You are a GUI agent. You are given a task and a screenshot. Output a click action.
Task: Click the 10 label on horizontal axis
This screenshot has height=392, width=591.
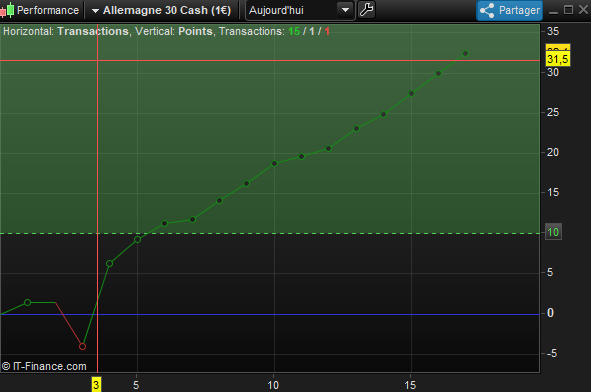(x=273, y=385)
